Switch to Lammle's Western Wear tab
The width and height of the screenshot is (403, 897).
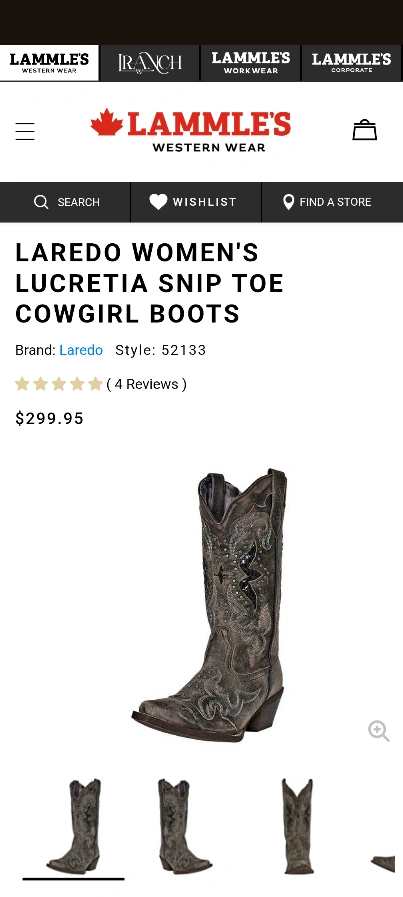coord(49,63)
